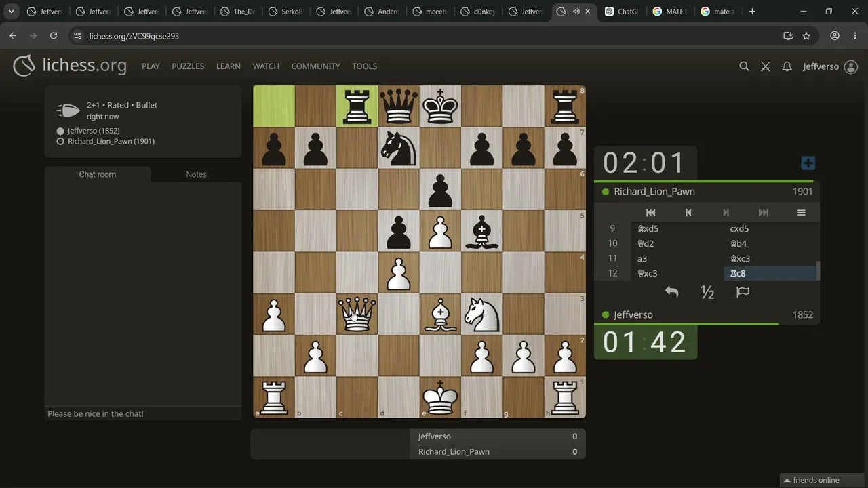Select the white king on e1
Screen dimensions: 868x488
point(441,397)
